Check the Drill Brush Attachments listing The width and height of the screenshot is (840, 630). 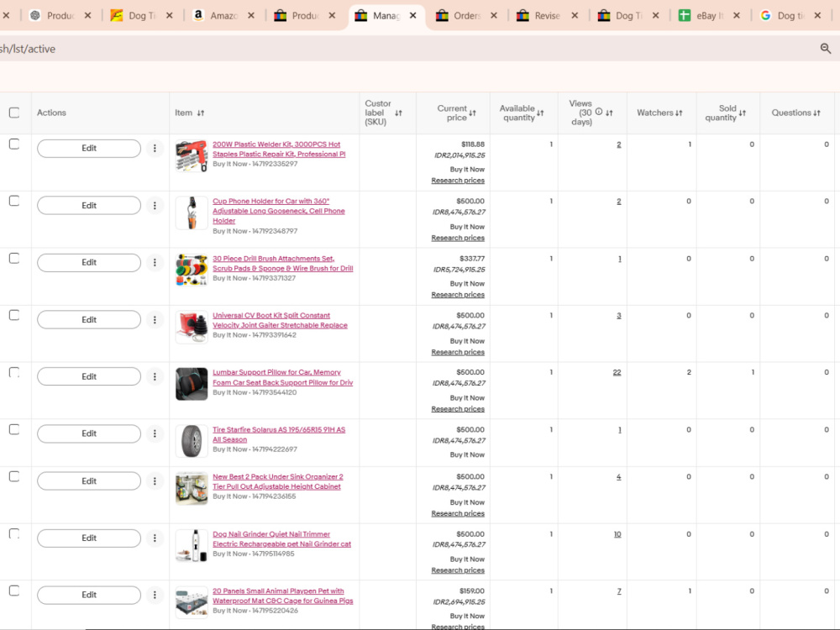pos(14,258)
